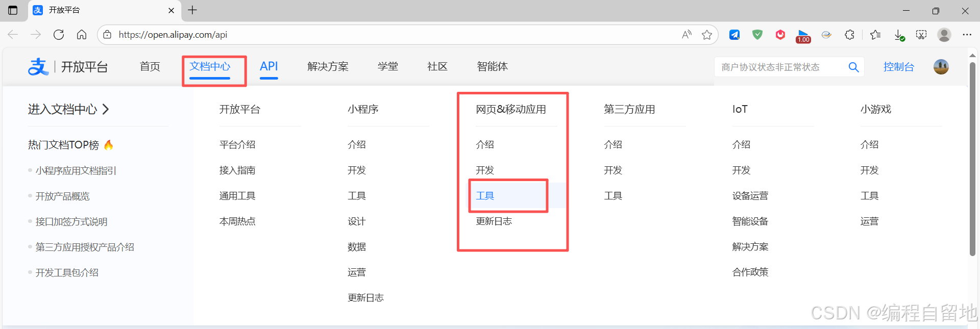
Task: Open 第三方应用授权产品介绍 document
Action: [x=85, y=247]
